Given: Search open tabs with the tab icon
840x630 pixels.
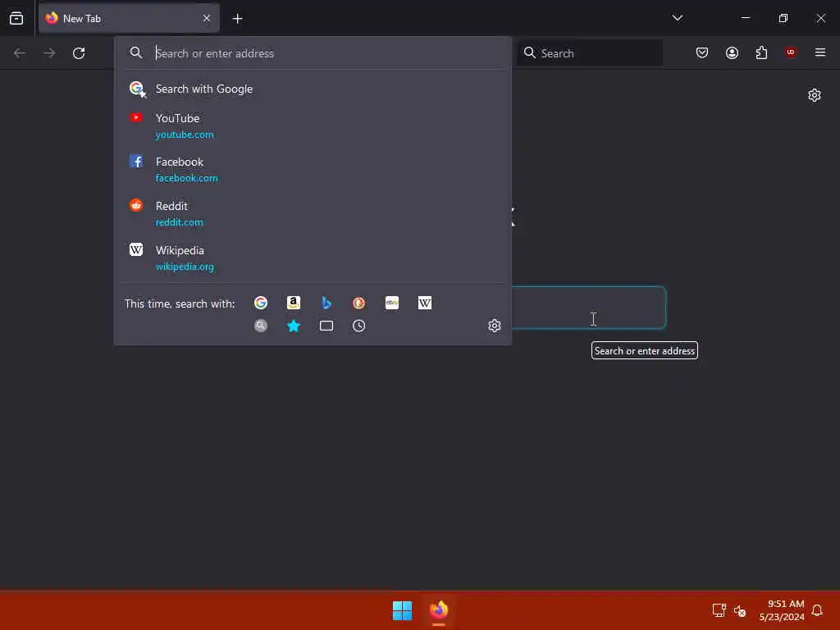Looking at the screenshot, I should [326, 326].
